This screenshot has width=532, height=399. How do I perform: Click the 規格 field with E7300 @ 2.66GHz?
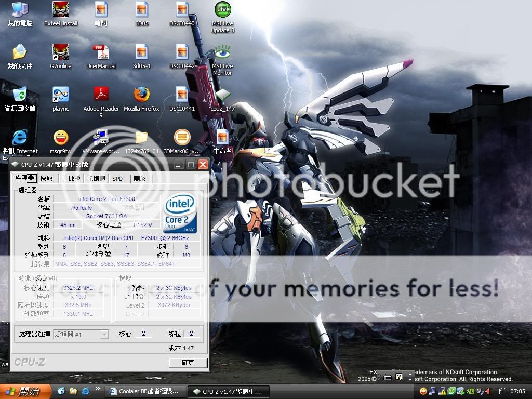point(127,238)
